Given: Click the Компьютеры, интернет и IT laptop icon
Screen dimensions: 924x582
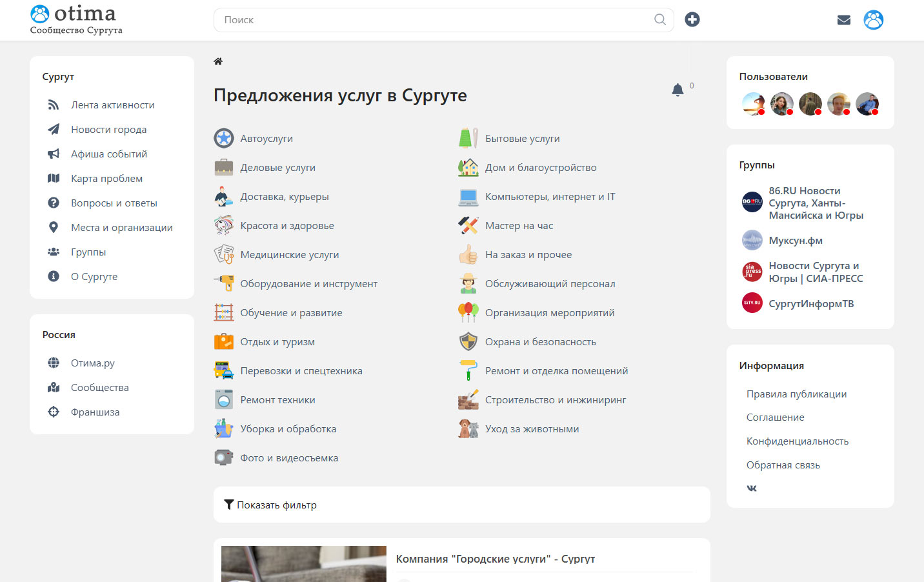Looking at the screenshot, I should tap(468, 196).
